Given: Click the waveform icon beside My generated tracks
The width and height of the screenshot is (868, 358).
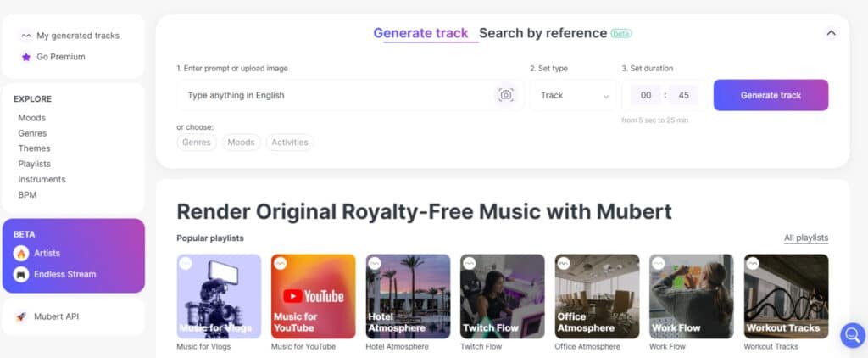Looking at the screenshot, I should tap(26, 36).
